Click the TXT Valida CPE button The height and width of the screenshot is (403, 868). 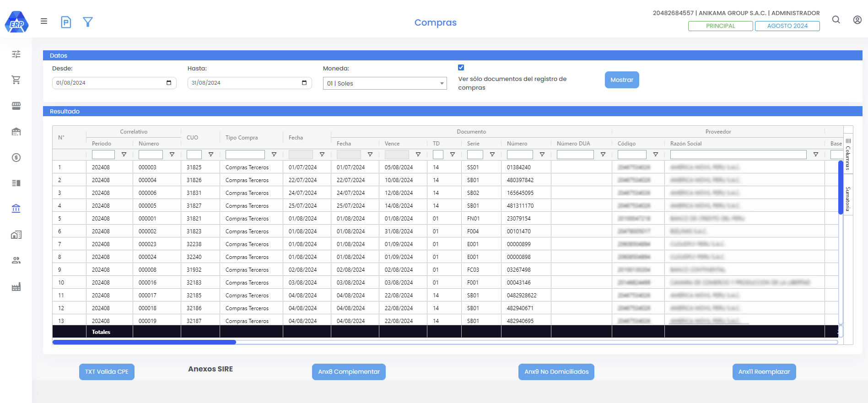tap(107, 372)
